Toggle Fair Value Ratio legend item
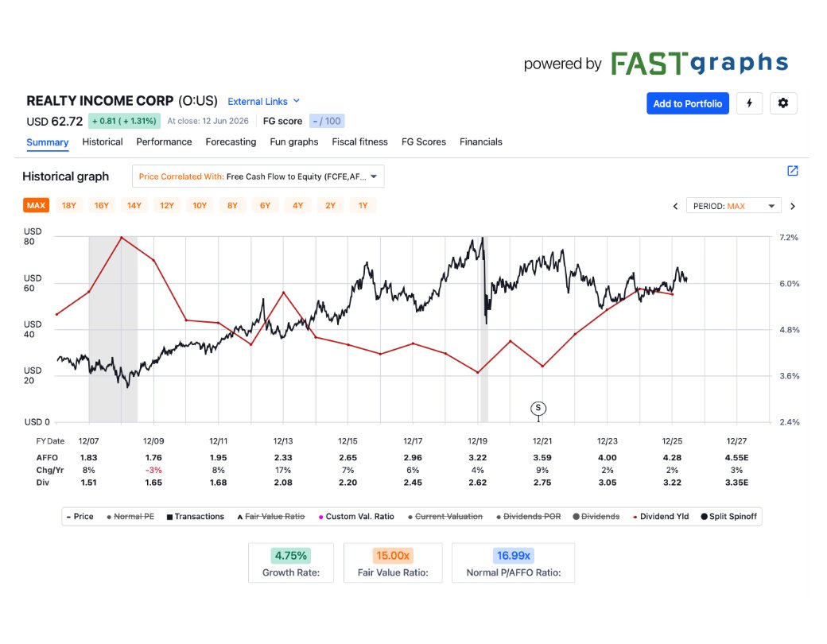The width and height of the screenshot is (827, 644). coord(271,516)
